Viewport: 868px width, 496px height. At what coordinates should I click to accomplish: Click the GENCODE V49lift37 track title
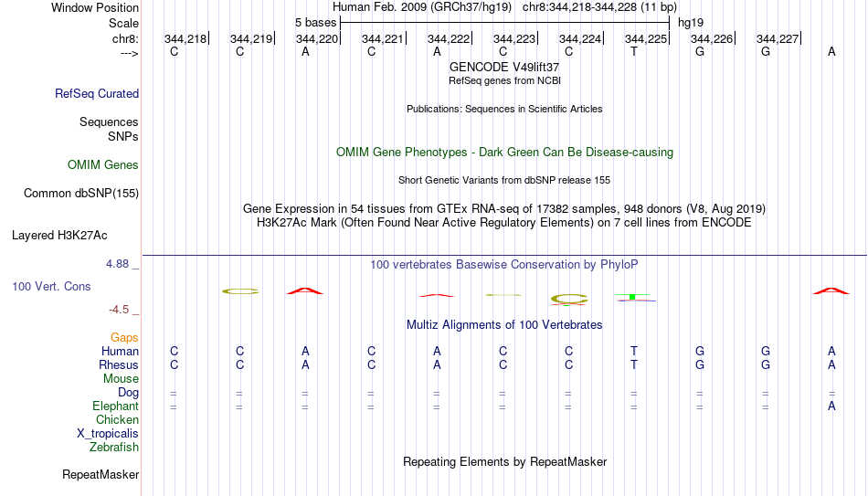504,67
